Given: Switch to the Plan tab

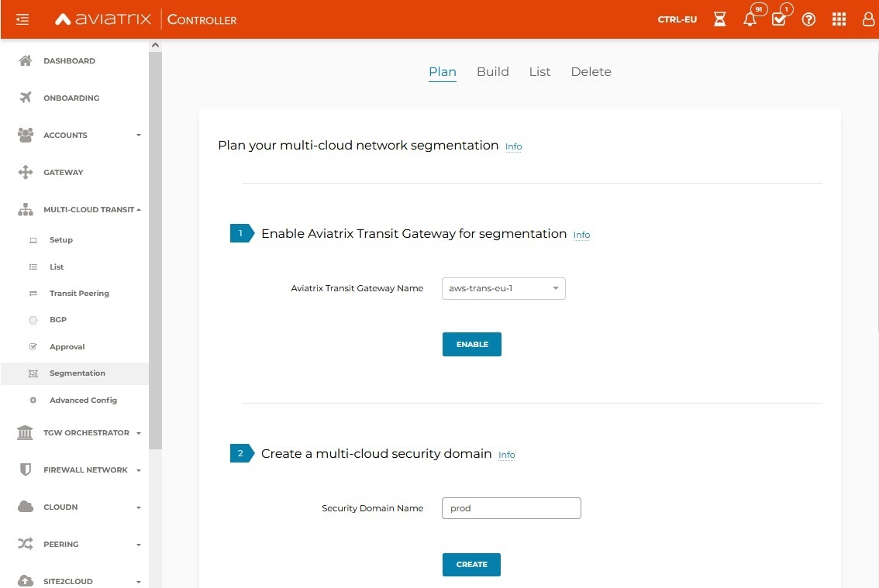Looking at the screenshot, I should tap(443, 72).
